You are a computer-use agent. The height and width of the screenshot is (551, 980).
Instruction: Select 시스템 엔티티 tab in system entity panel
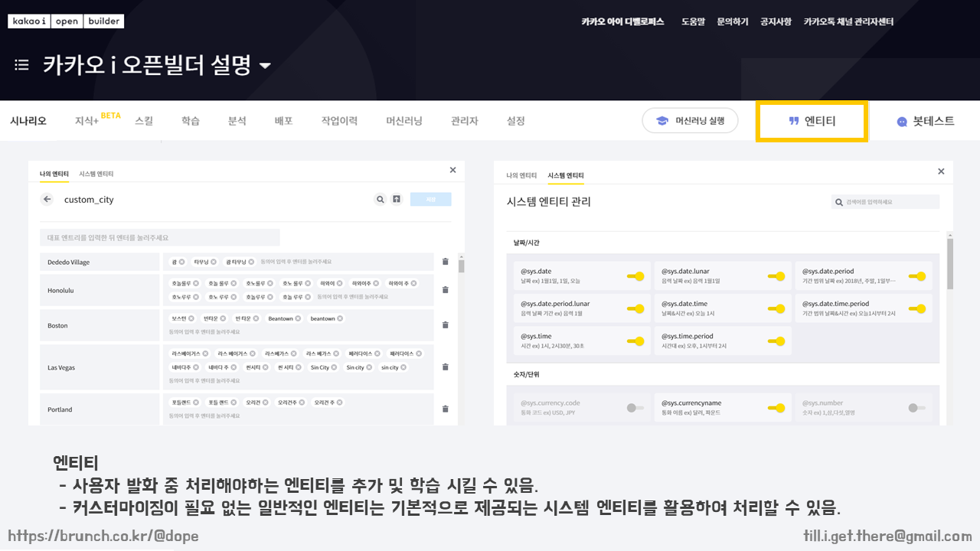(x=566, y=176)
